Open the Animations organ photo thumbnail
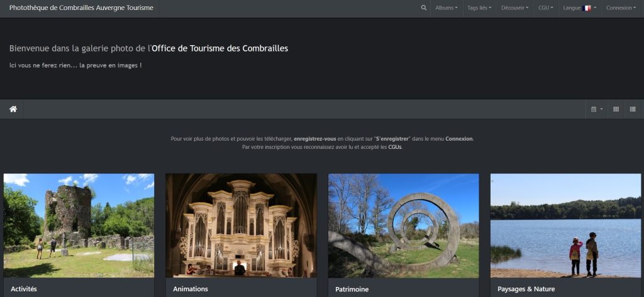The height and width of the screenshot is (297, 644). pos(241,225)
